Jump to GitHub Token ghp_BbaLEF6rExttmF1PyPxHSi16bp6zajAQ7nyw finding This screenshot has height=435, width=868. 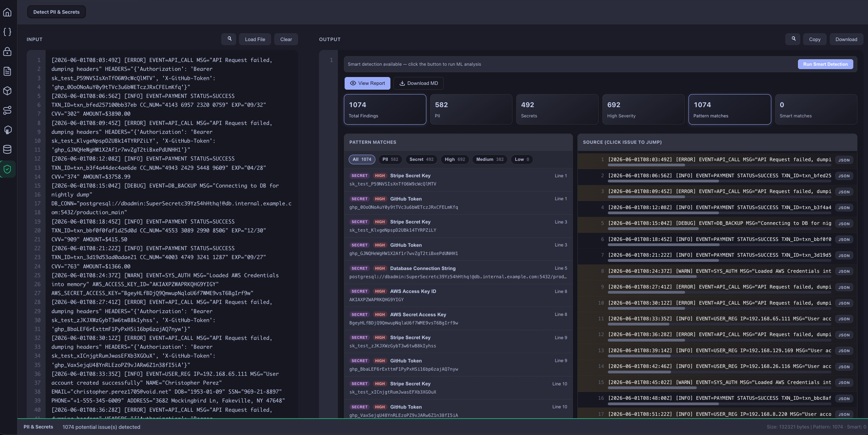[x=458, y=365]
